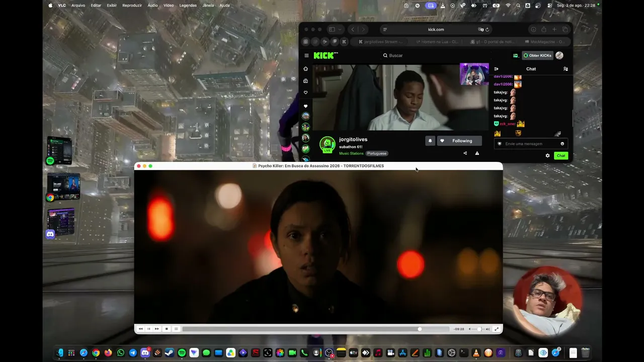Mute VLC using the small speaker icon
Image resolution: width=644 pixels, height=362 pixels.
coord(469,329)
